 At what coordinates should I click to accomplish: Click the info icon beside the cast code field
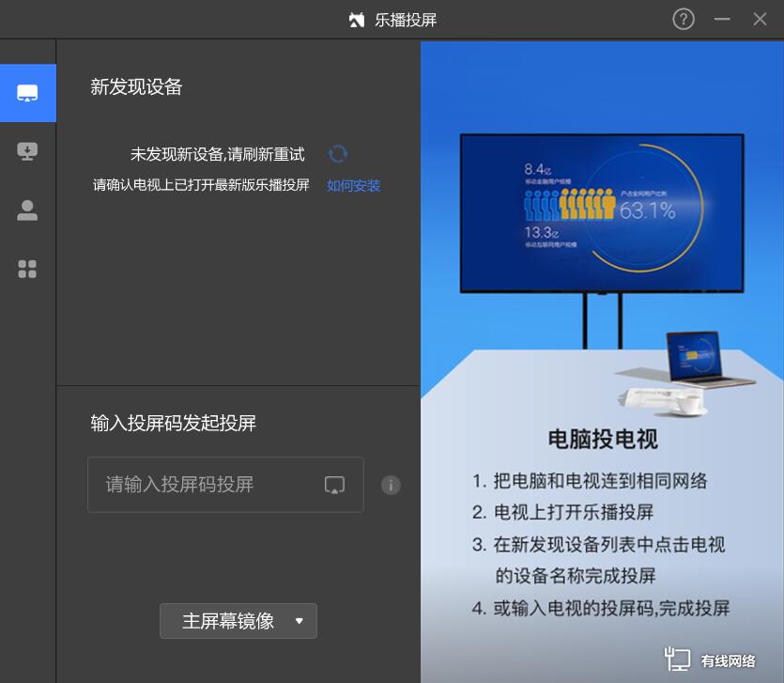(x=391, y=485)
